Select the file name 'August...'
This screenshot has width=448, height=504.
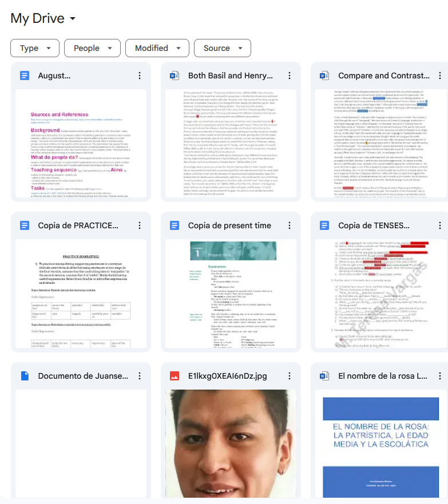[54, 76]
